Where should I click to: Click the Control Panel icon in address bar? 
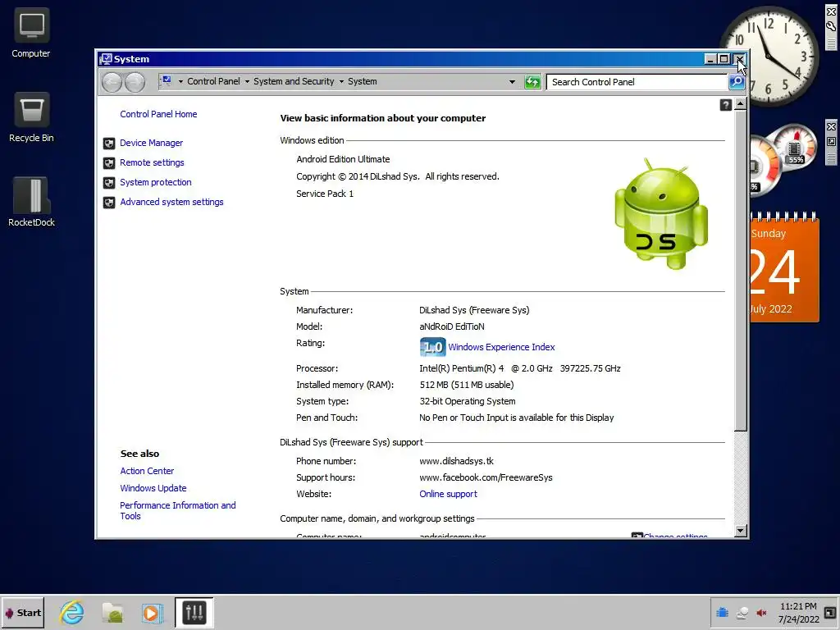click(167, 81)
